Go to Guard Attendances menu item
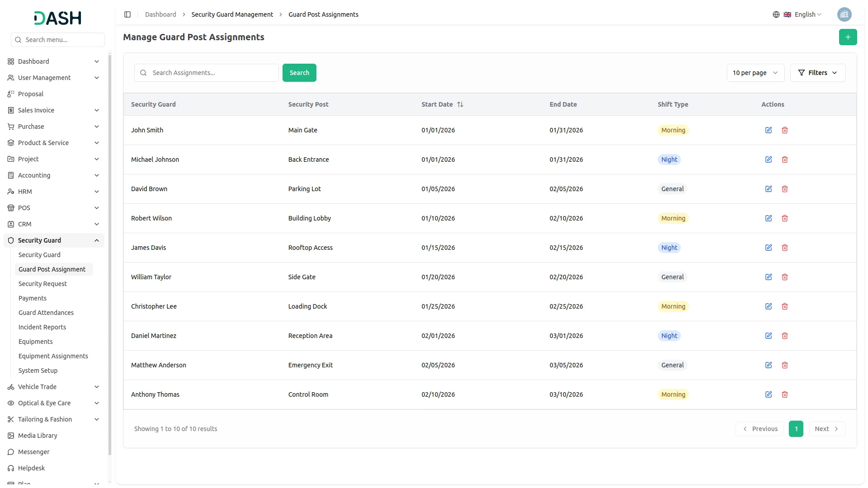This screenshot has width=868, height=488. 46,313
